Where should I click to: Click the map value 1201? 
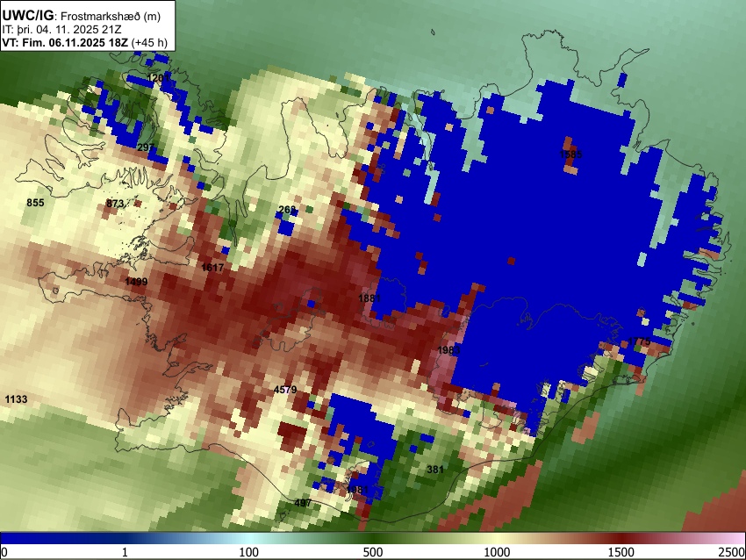tap(157, 78)
